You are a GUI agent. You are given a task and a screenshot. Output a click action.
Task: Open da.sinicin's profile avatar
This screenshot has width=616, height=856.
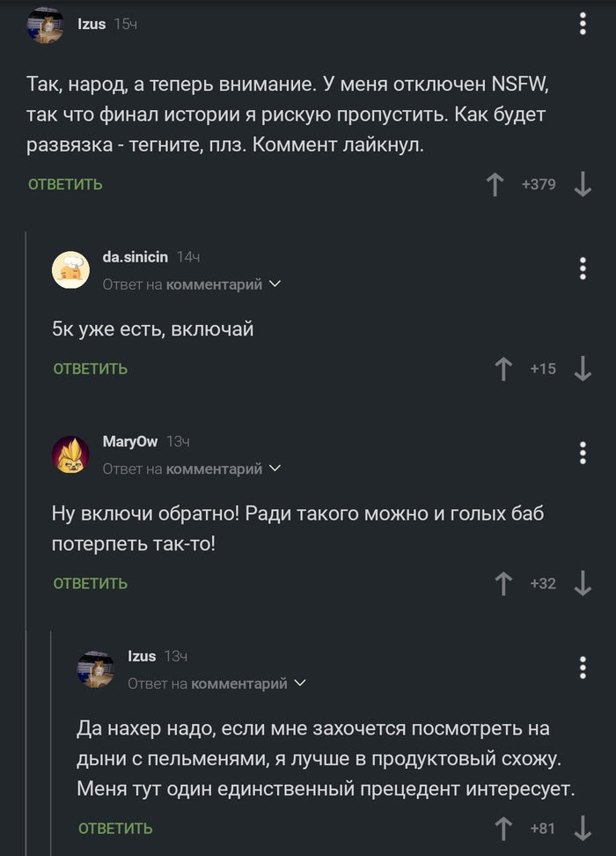tap(70, 270)
